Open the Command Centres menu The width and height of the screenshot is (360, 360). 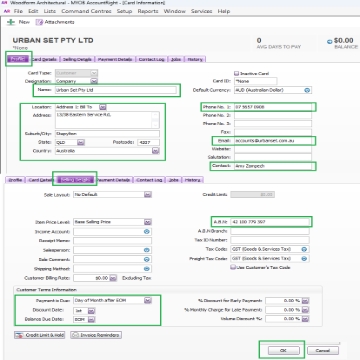[x=86, y=11]
